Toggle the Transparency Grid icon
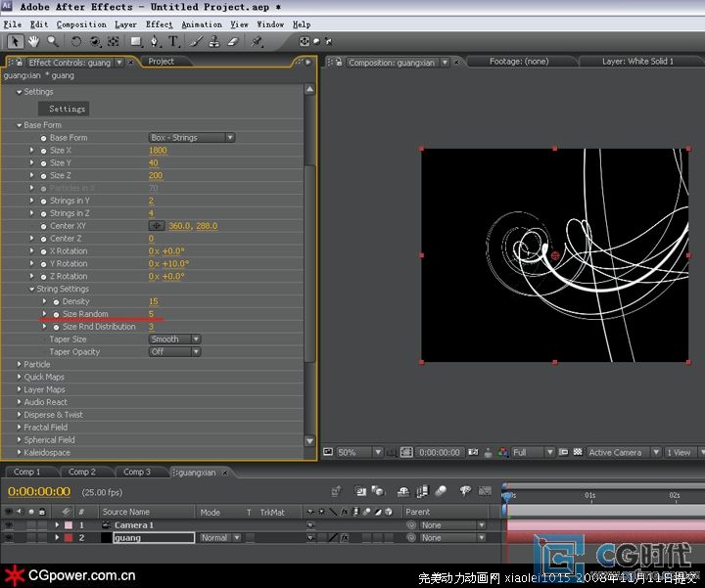The height and width of the screenshot is (588, 705). tap(578, 452)
